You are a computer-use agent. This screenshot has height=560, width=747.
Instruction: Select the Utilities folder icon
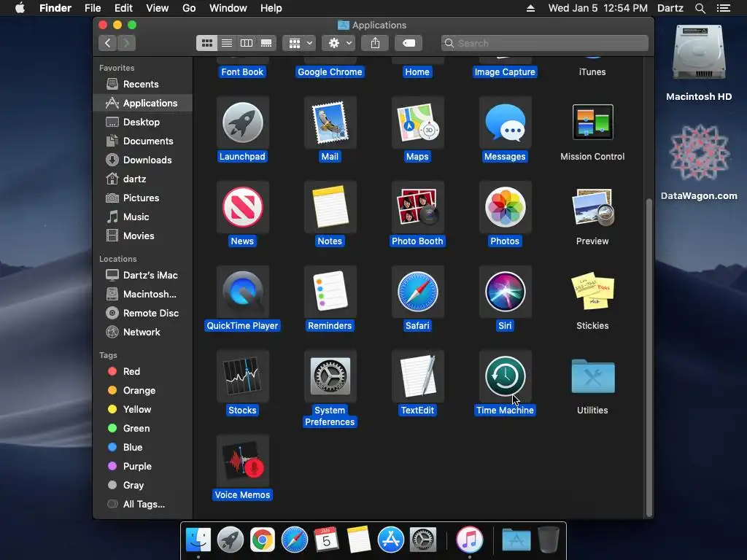(592, 376)
